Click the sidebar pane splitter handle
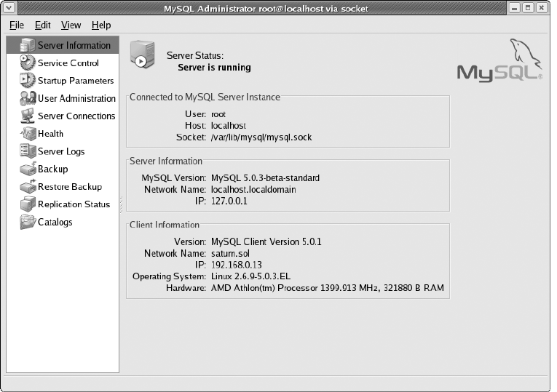Image resolution: width=557 pixels, height=392 pixels. point(121,204)
